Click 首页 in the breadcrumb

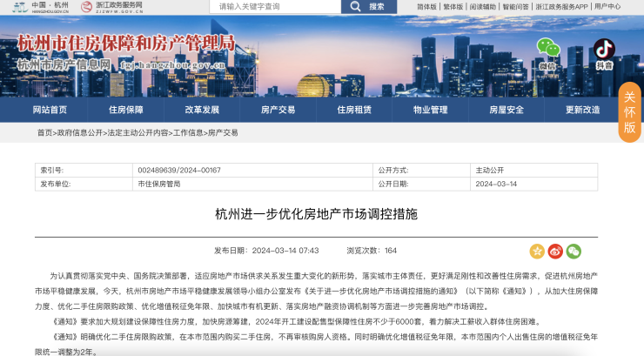coord(44,132)
